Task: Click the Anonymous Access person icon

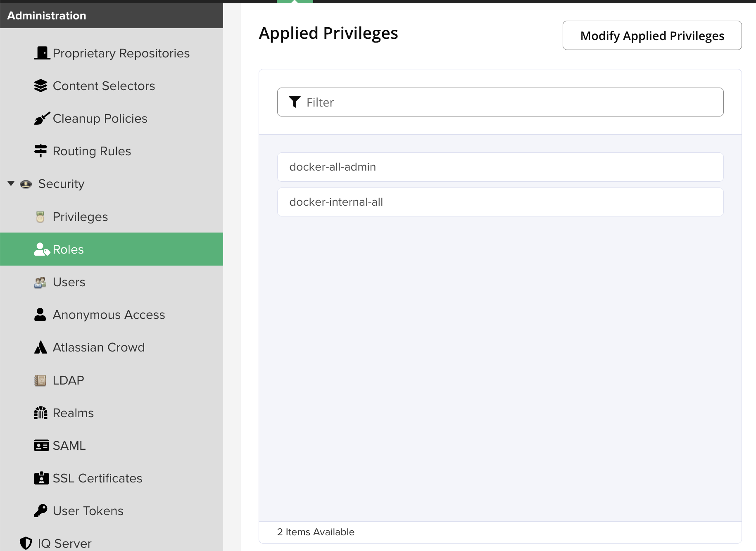Action: pyautogui.click(x=40, y=314)
